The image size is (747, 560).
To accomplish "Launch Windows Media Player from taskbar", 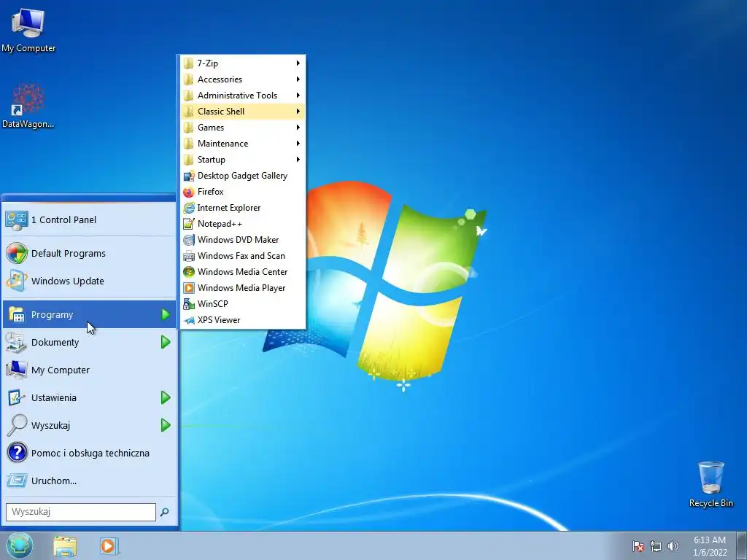I will [x=109, y=545].
